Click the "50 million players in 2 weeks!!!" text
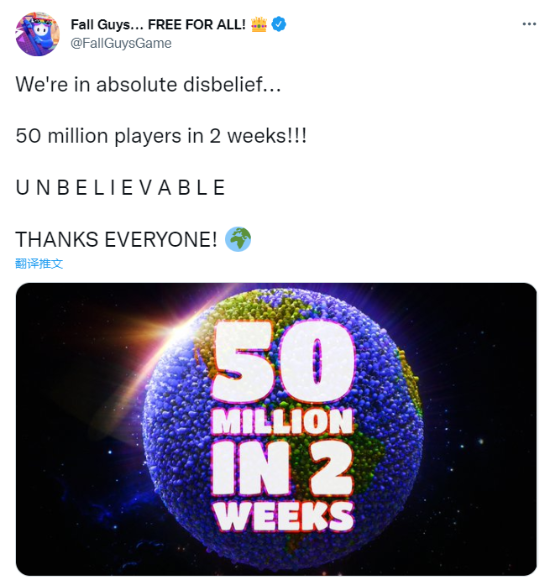Viewport: 550px width, 585px height. (x=161, y=136)
